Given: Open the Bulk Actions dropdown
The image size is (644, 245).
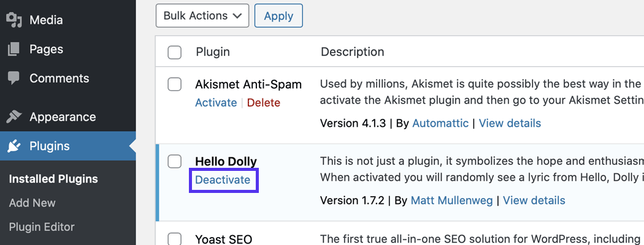Looking at the screenshot, I should coord(202,16).
